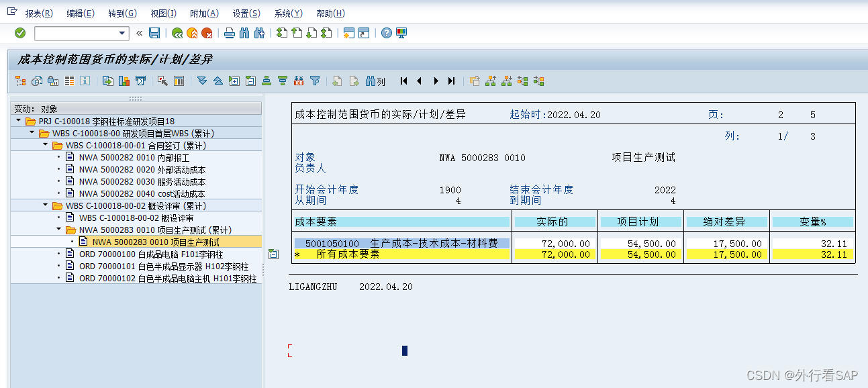The height and width of the screenshot is (388, 868).
Task: Open the command field dropdown arrow
Action: [122, 33]
